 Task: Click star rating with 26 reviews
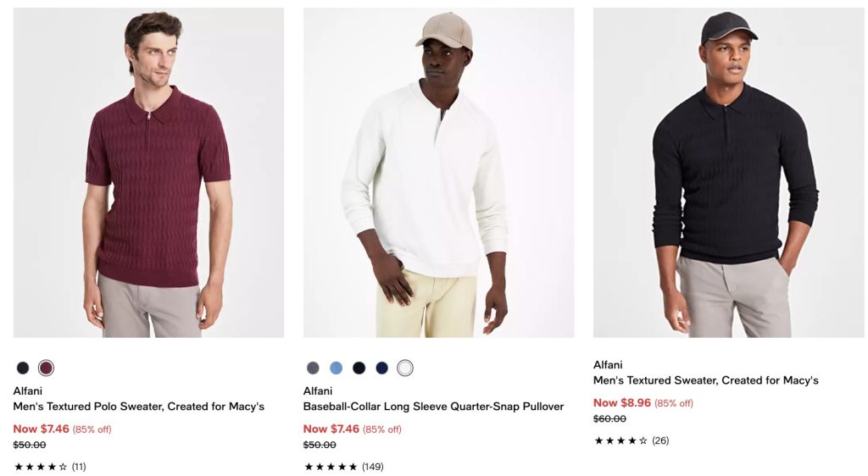620,440
